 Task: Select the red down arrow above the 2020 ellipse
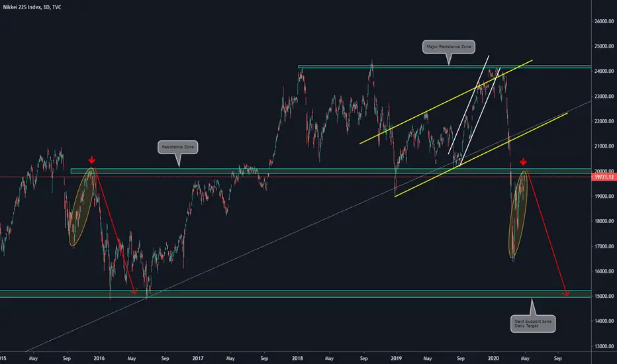tap(523, 161)
